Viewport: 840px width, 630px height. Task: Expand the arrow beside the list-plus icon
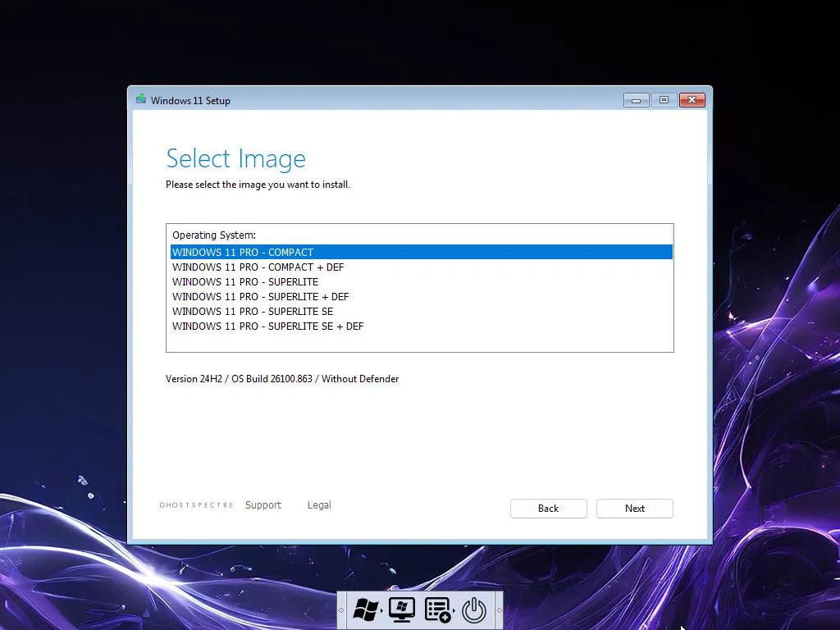pyautogui.click(x=454, y=610)
